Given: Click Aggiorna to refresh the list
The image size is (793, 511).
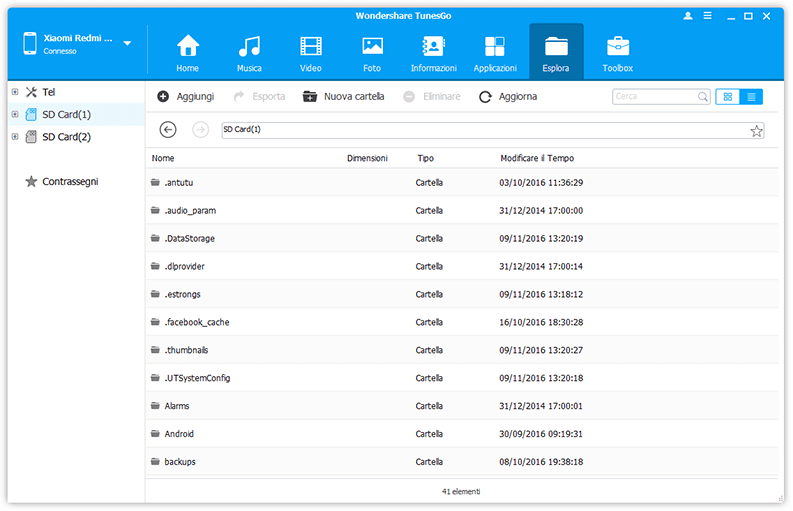Looking at the screenshot, I should (x=508, y=97).
